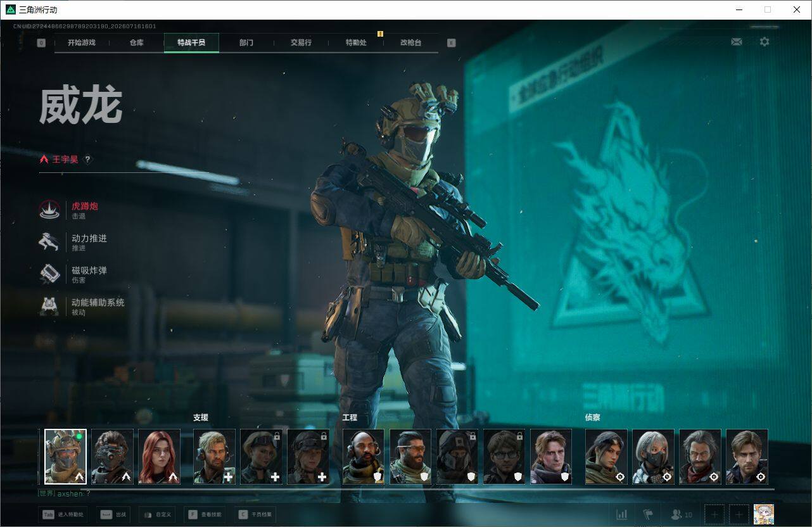Click the flag icon in bottom bar
This screenshot has width=812, height=527.
[x=648, y=514]
